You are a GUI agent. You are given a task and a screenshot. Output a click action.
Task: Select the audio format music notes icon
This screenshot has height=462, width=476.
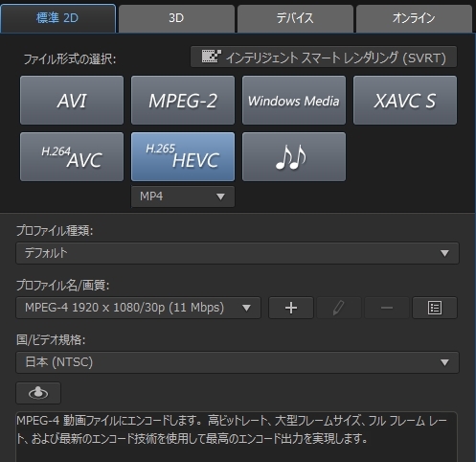pyautogui.click(x=294, y=157)
